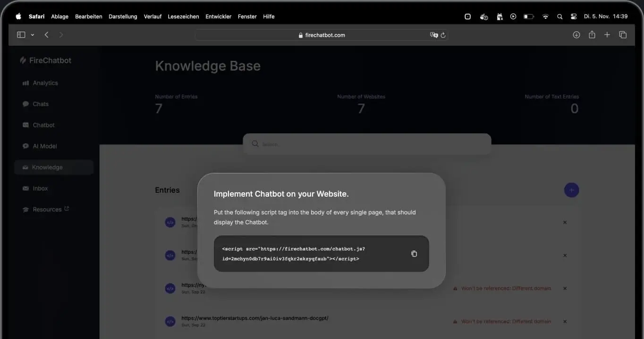Go forward in Safari history
This screenshot has width=644, height=339.
(x=61, y=35)
